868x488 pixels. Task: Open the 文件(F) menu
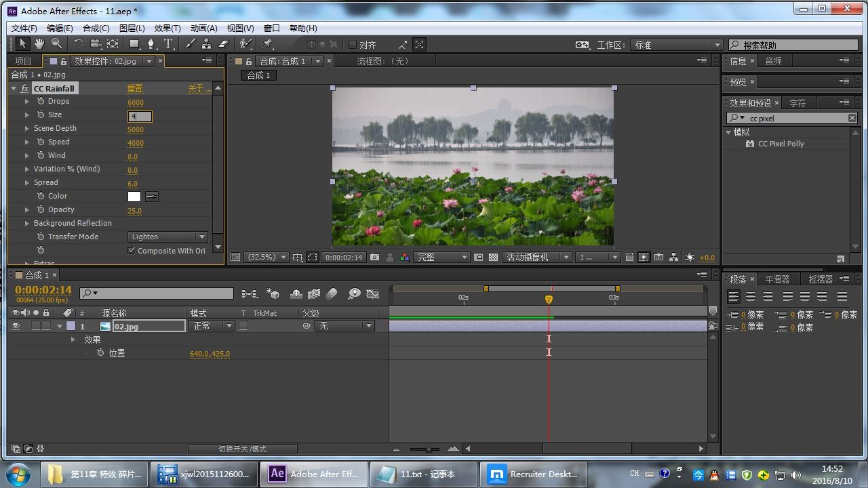[24, 28]
